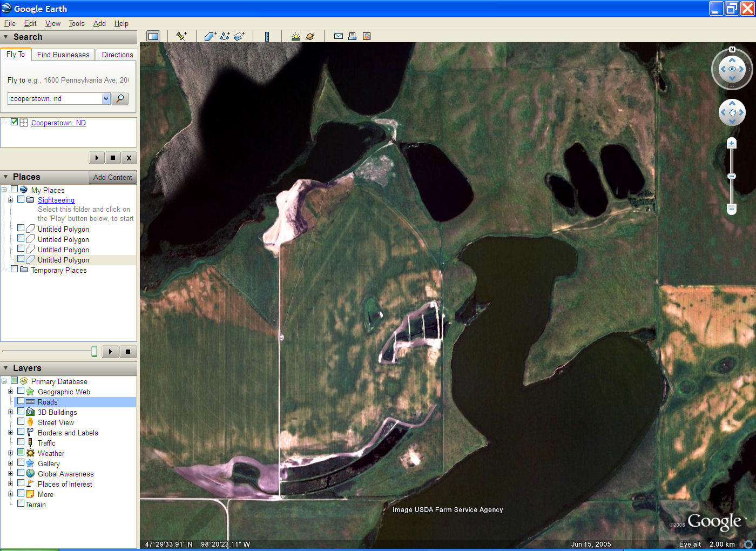
Task: Enable the Terrain layer checkbox
Action: click(21, 503)
